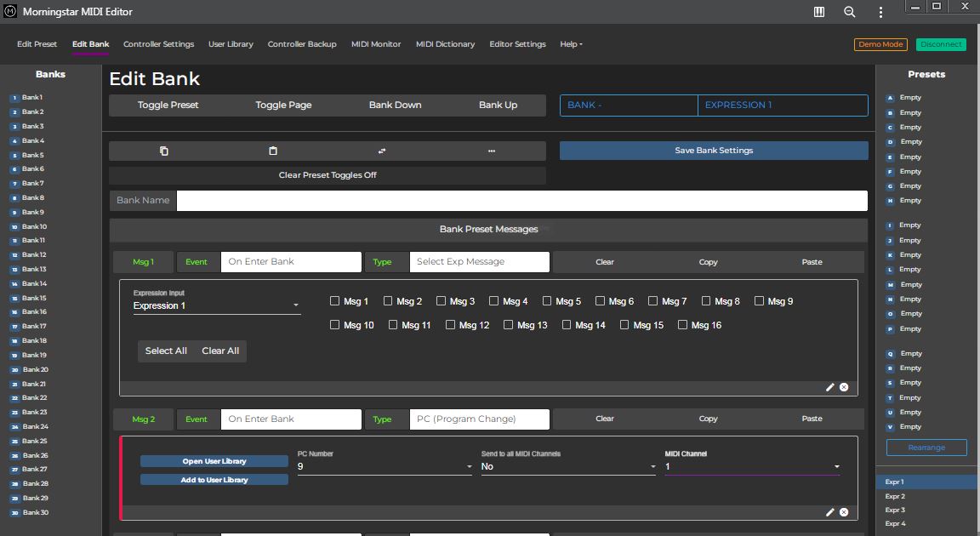Image resolution: width=980 pixels, height=536 pixels.
Task: Select Bank 10 in the Banks list
Action: 34,226
